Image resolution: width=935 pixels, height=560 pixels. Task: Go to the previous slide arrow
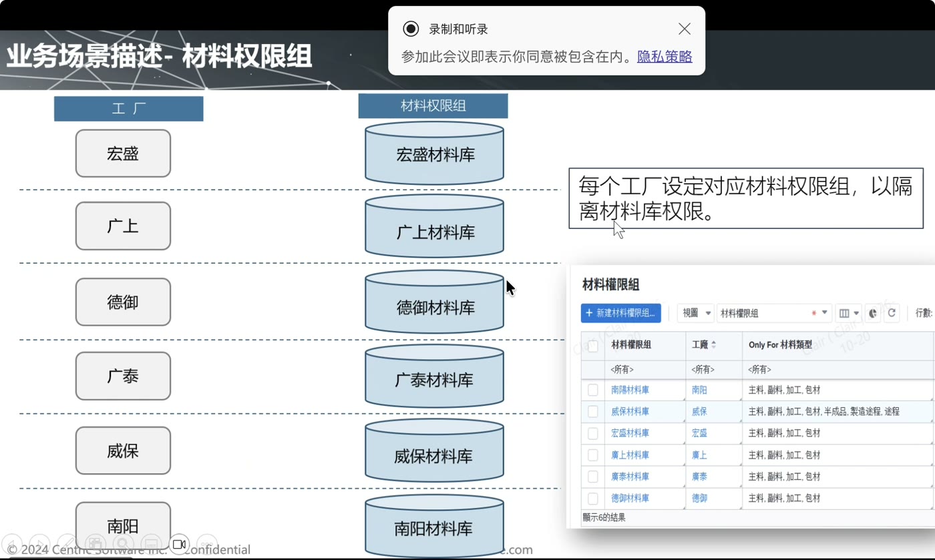click(x=11, y=544)
